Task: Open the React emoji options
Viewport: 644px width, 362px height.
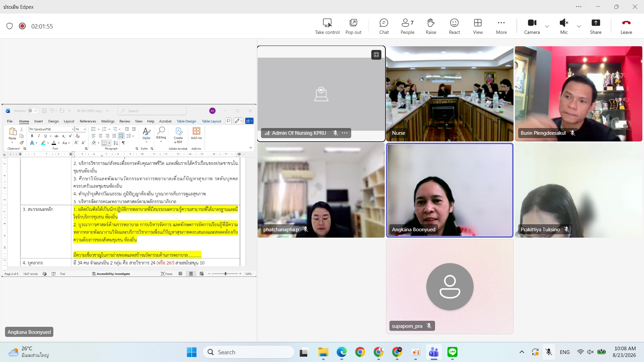Action: click(x=454, y=26)
